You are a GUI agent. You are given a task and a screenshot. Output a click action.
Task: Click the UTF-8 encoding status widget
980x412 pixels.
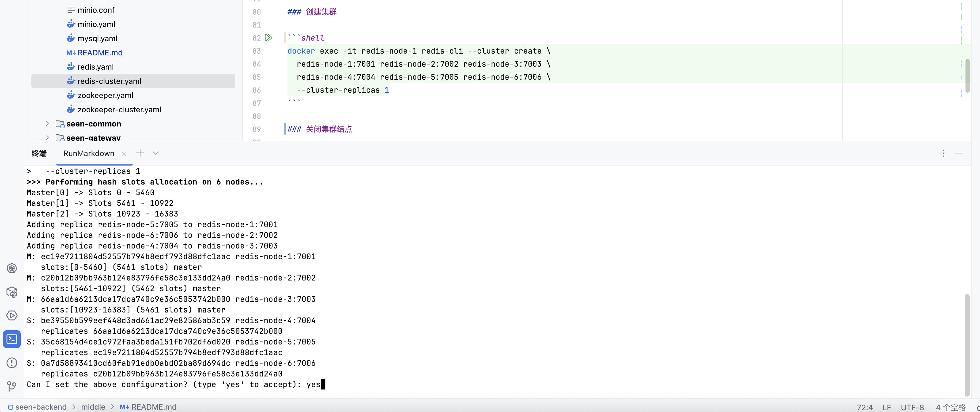(x=912, y=407)
